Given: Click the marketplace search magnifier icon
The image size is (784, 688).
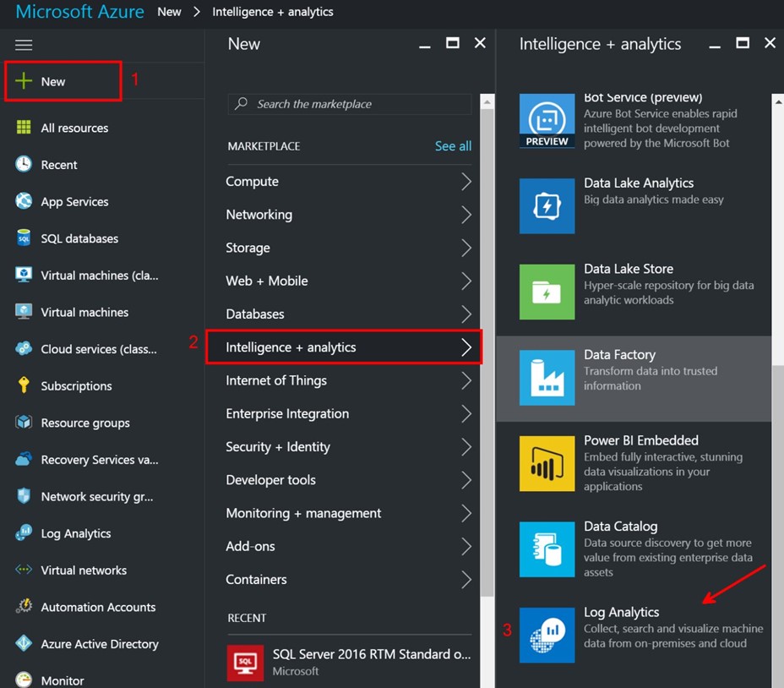Looking at the screenshot, I should pyautogui.click(x=242, y=104).
